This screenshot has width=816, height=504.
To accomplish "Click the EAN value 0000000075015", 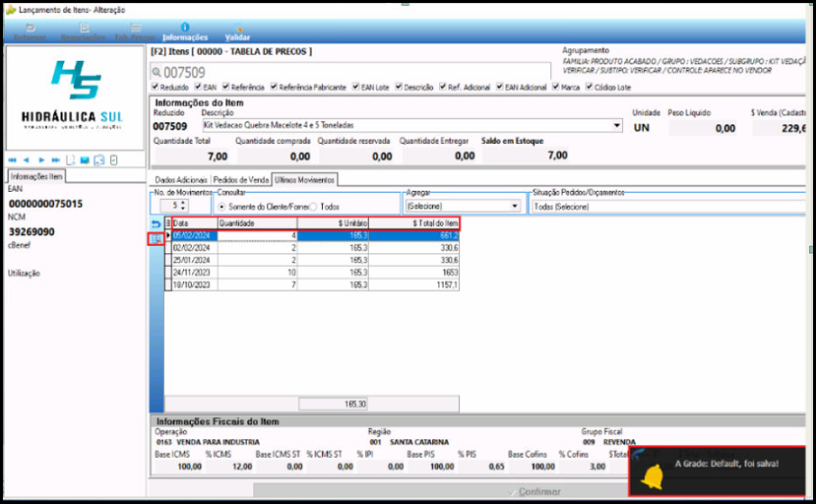I will (46, 204).
